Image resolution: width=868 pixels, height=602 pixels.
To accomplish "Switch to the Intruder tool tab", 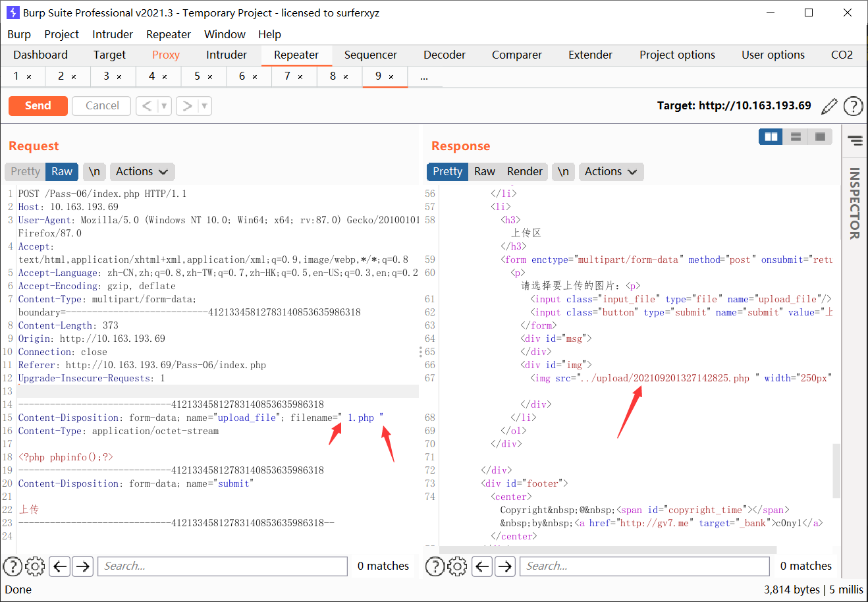I will (x=227, y=55).
